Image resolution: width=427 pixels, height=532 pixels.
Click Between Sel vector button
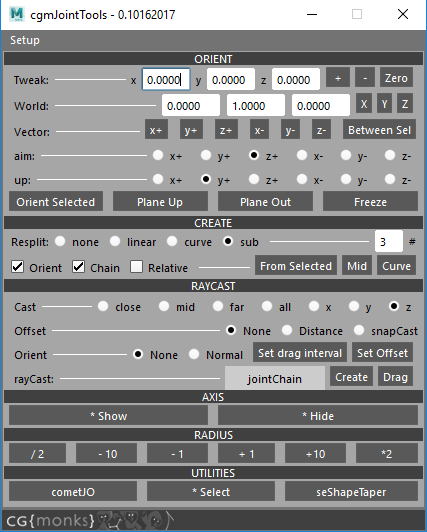[379, 130]
